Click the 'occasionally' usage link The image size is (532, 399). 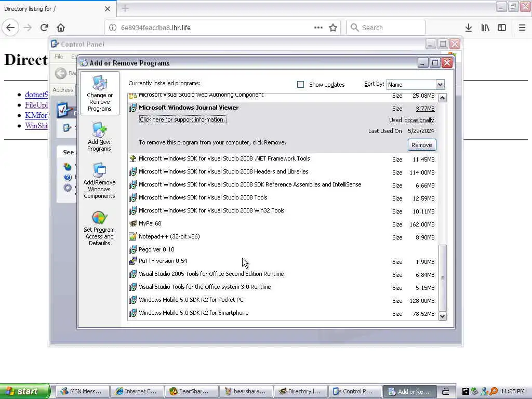[x=419, y=120]
